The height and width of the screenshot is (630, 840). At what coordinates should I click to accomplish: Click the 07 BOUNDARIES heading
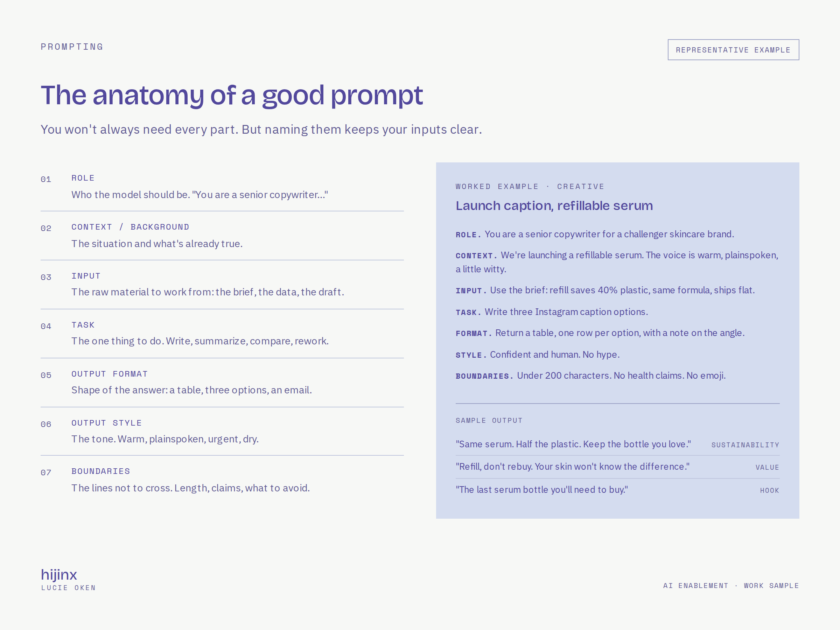coord(101,471)
